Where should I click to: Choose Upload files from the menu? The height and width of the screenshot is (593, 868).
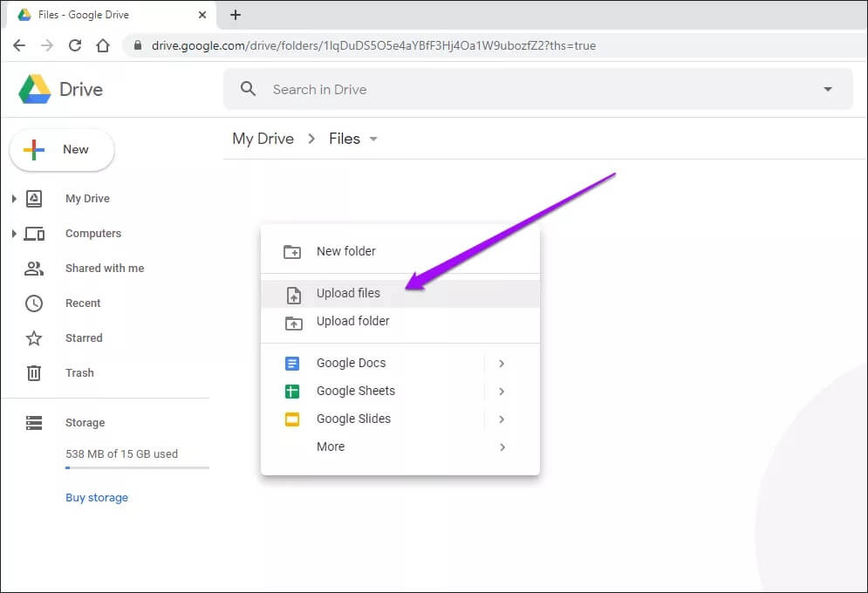tap(348, 294)
